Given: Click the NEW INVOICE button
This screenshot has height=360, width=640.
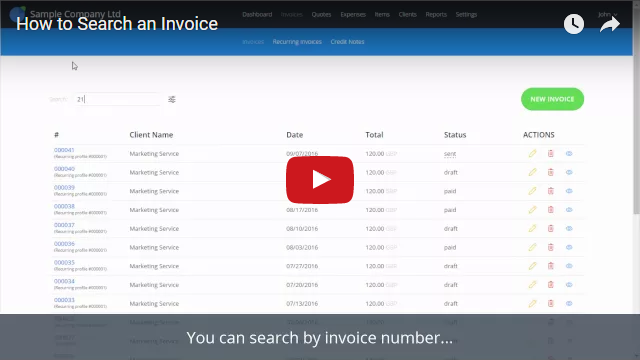Looking at the screenshot, I should pyautogui.click(x=552, y=99).
